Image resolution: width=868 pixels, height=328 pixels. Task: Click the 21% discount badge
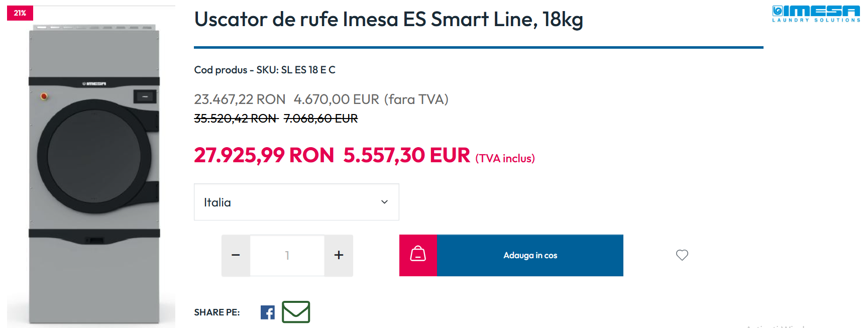pos(20,13)
